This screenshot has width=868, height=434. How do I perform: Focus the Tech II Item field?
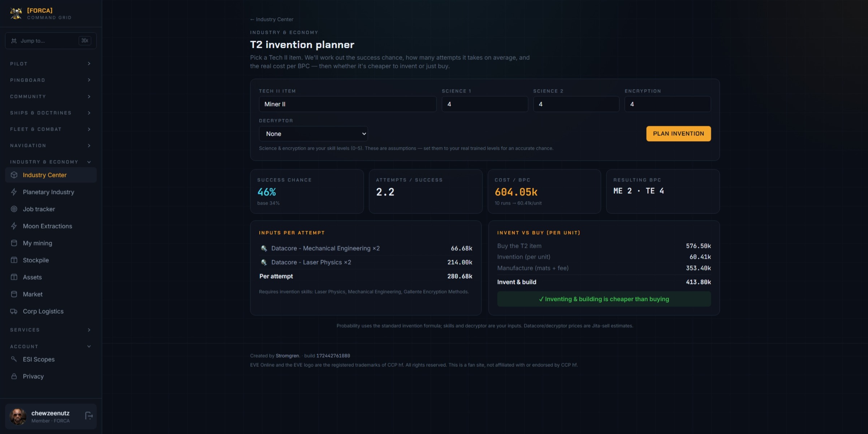(347, 104)
